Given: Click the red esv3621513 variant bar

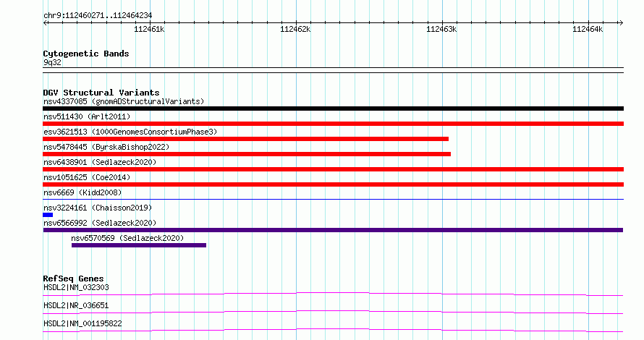Looking at the screenshot, I should (245, 139).
